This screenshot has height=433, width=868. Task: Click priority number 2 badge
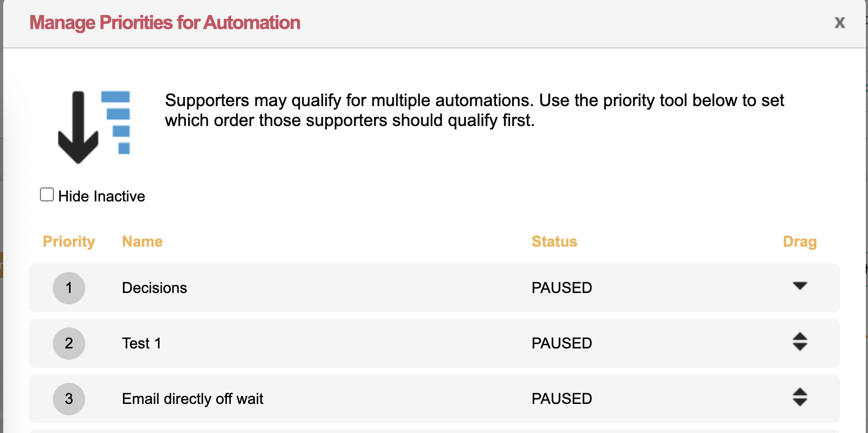tap(69, 344)
